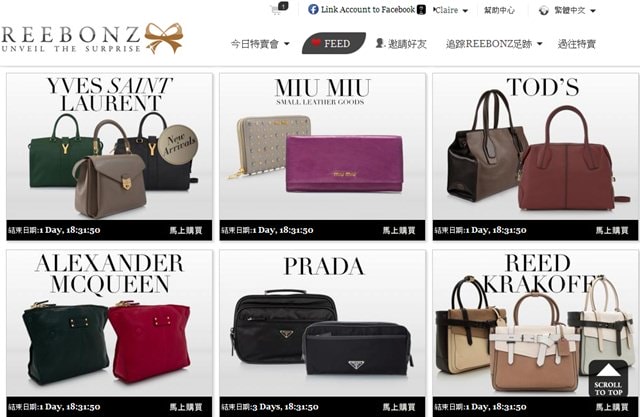The height and width of the screenshot is (417, 640).
Task: Click the Link Account to Facebook link
Action: [x=367, y=9]
